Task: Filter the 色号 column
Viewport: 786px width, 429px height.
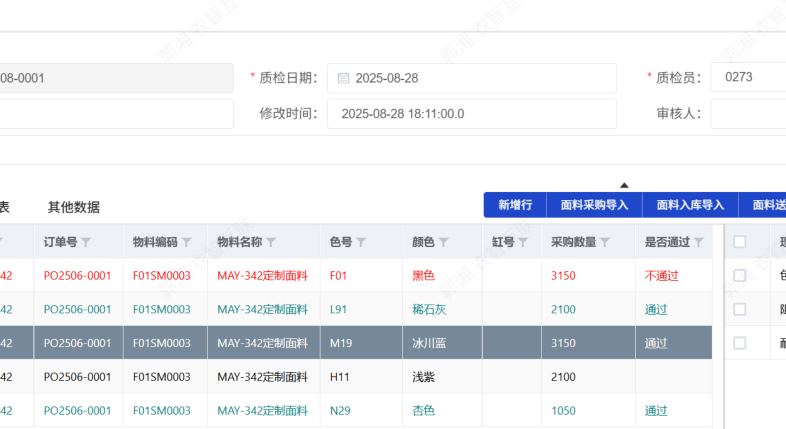Action: pos(361,243)
